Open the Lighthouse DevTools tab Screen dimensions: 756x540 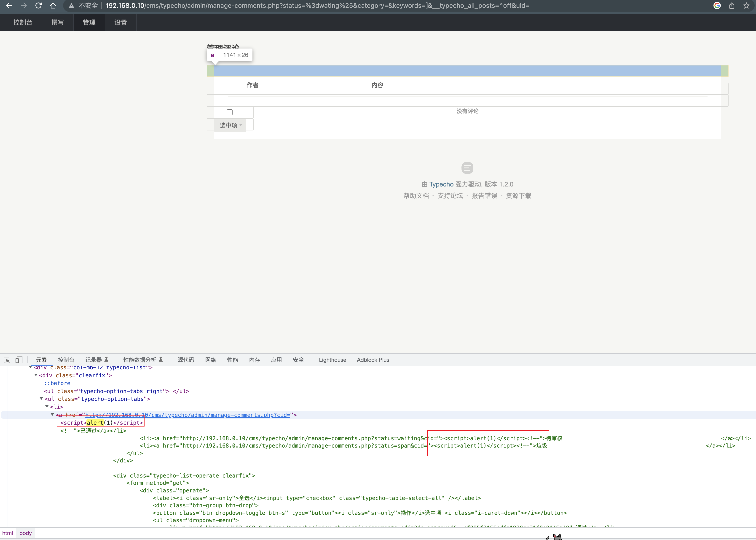point(332,360)
